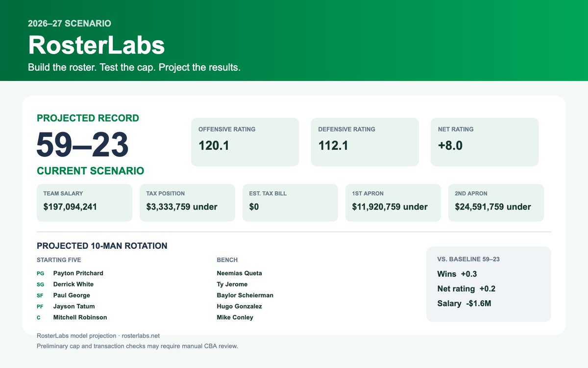Select bench player Mike Conley
Image resolution: width=588 pixels, height=368 pixels.
pyautogui.click(x=235, y=317)
